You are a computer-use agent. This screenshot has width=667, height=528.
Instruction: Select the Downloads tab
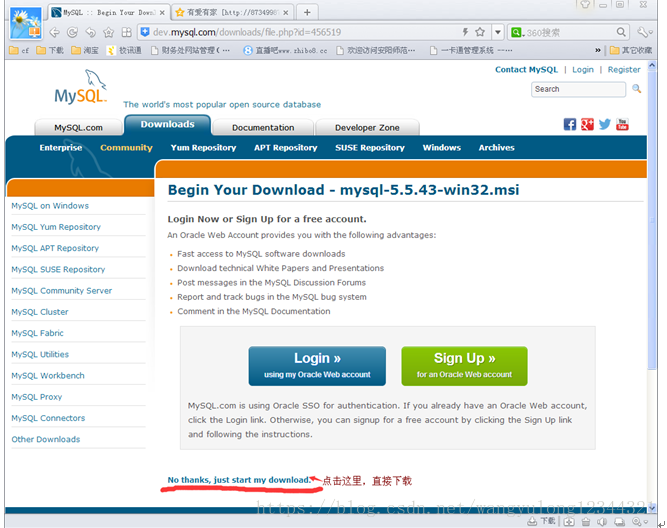click(x=168, y=125)
